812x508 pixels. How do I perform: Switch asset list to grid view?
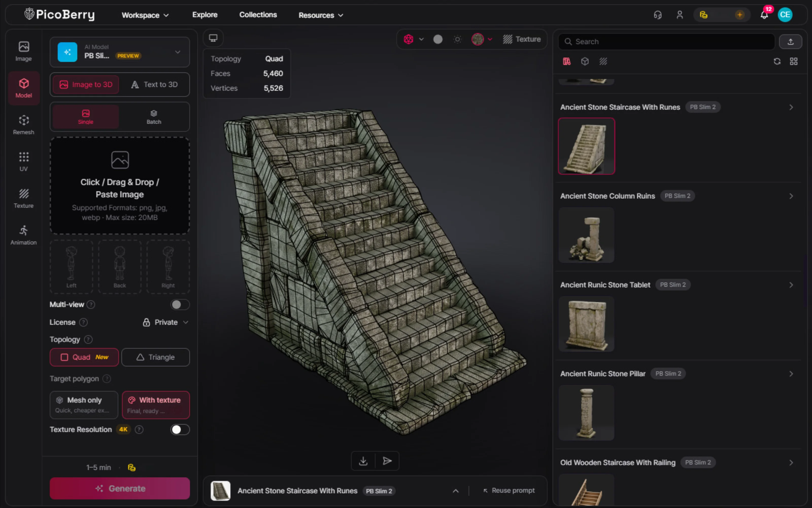pos(793,61)
